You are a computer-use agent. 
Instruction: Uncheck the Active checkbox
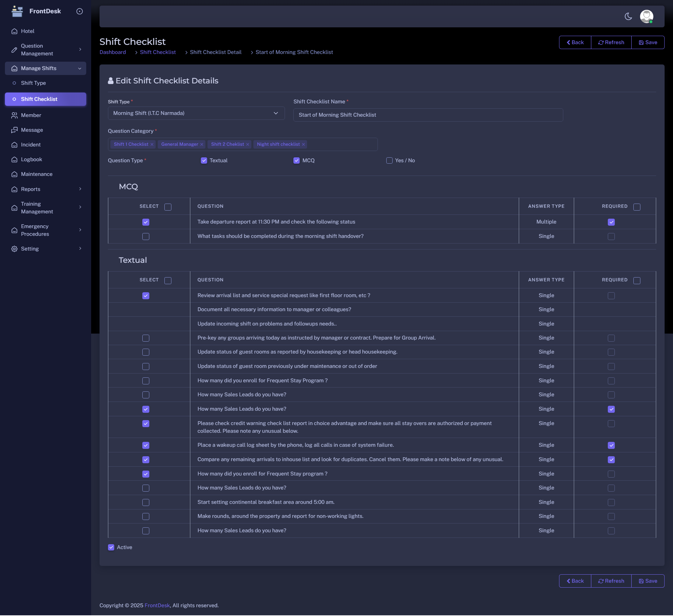pos(111,547)
